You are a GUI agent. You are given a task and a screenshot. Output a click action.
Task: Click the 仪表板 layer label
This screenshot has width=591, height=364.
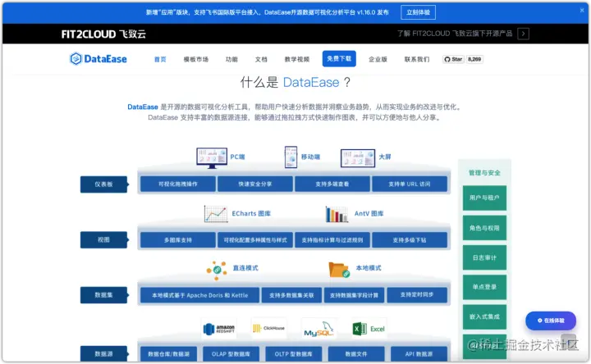coord(103,184)
